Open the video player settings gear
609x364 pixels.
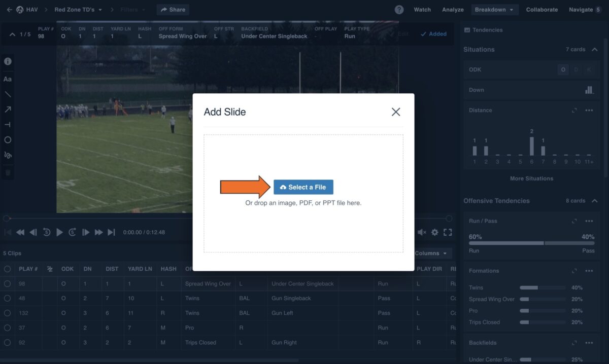pos(435,232)
